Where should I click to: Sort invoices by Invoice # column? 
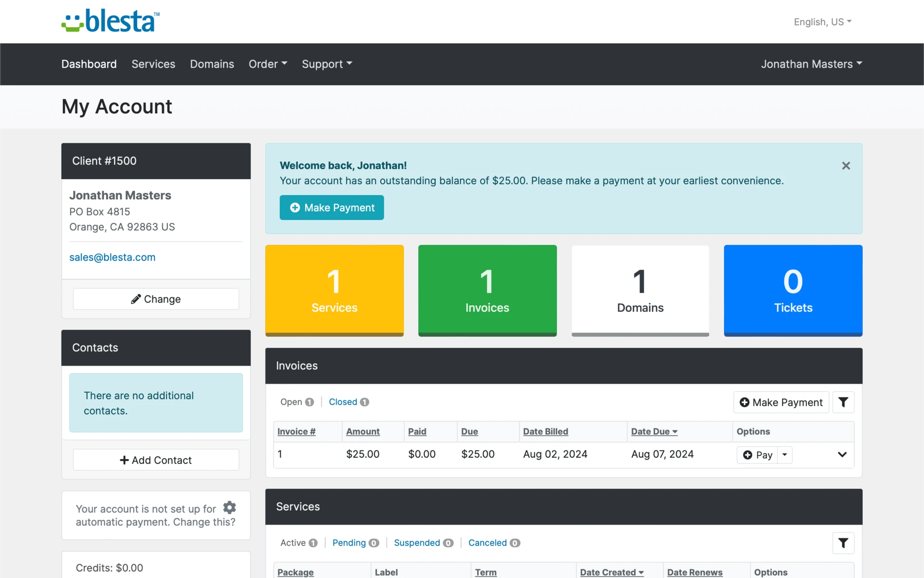tap(296, 432)
